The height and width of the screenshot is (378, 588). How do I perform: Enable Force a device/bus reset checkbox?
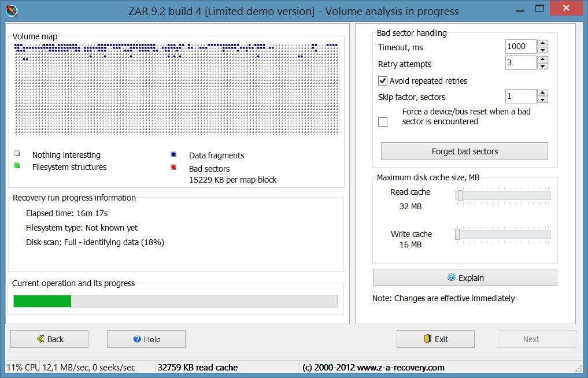click(383, 122)
